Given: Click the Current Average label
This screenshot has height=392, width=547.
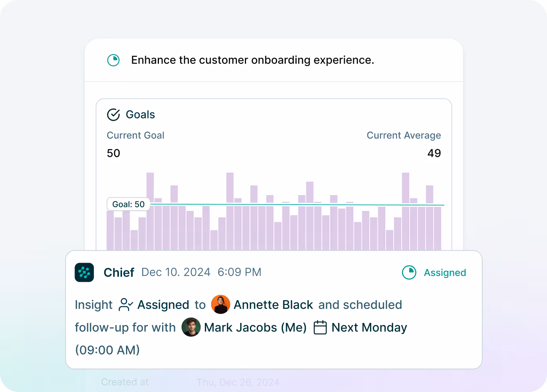Looking at the screenshot, I should click(404, 135).
